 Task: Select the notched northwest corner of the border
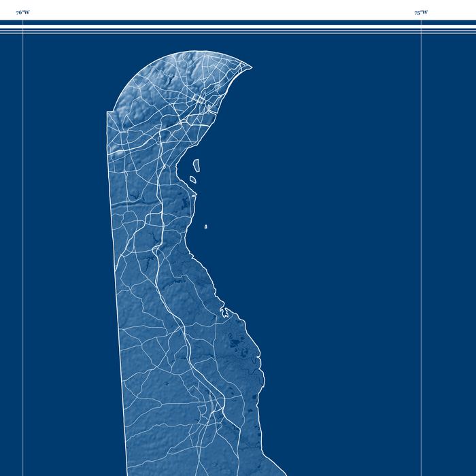click(108, 111)
